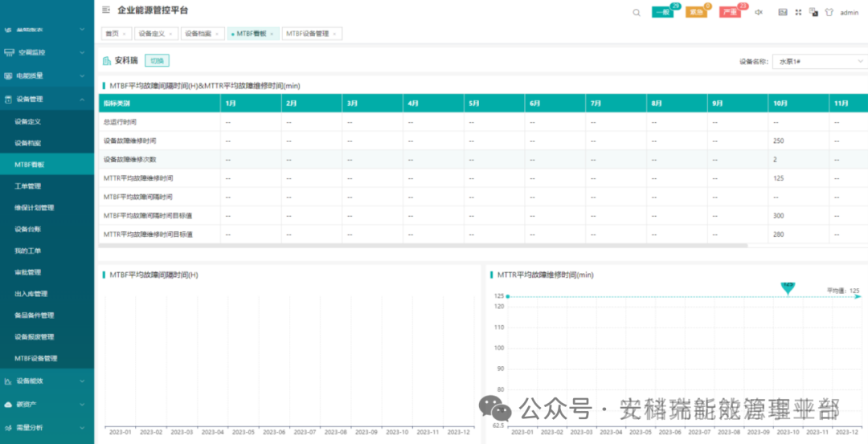Click the 空调监控 air conditioner icon

pyautogui.click(x=9, y=52)
